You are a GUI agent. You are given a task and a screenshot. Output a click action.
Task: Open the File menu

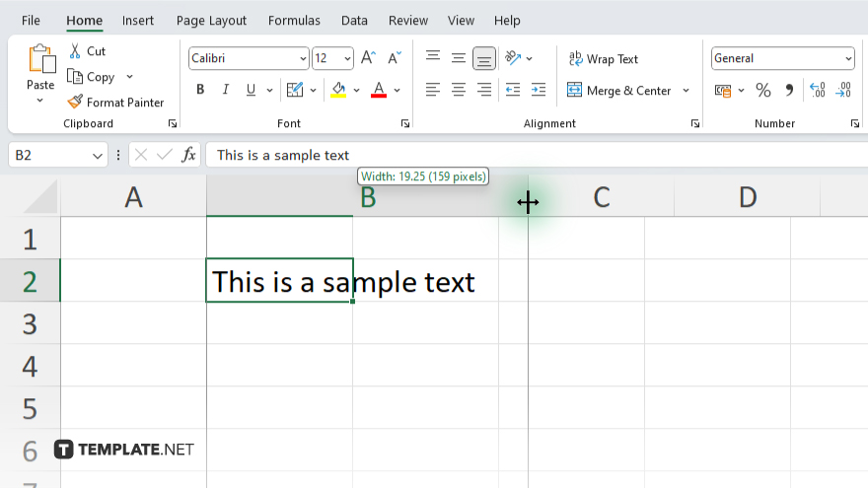click(31, 21)
